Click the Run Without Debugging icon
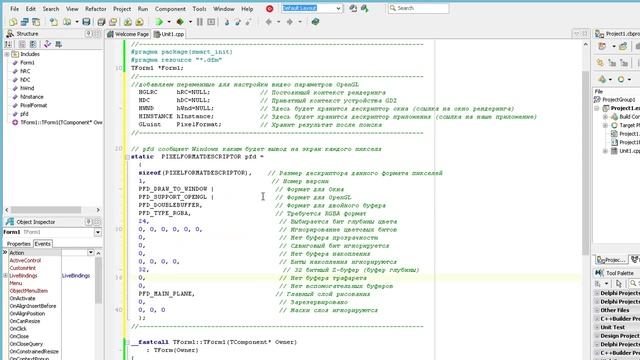Image resolution: width=640 pixels, height=360 pixels. pyautogui.click(x=180, y=22)
